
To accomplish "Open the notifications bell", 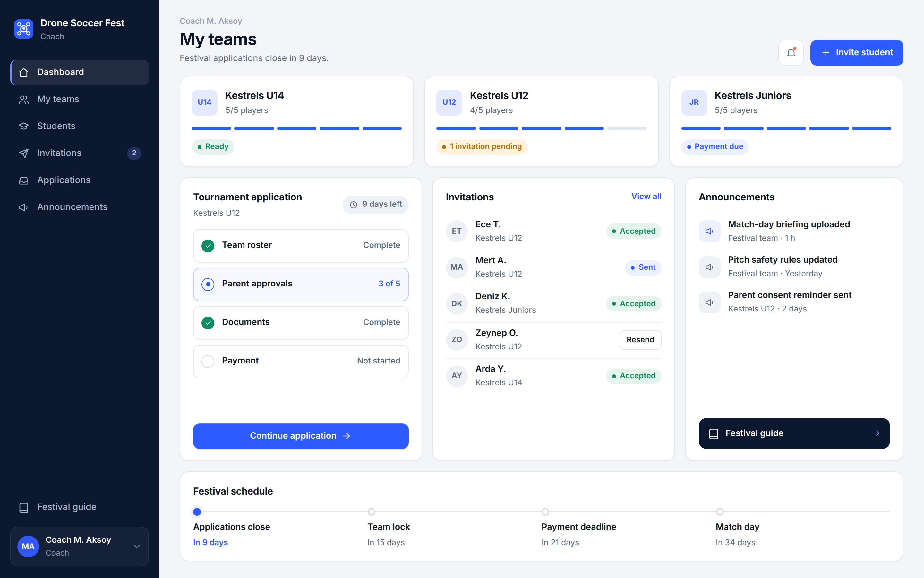I will coord(791,53).
